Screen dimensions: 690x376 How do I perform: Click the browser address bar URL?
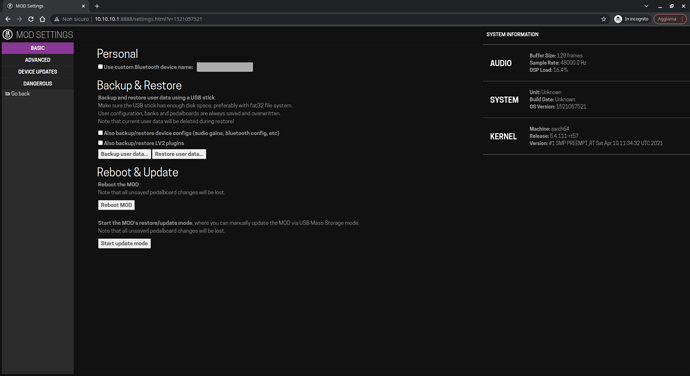click(148, 19)
